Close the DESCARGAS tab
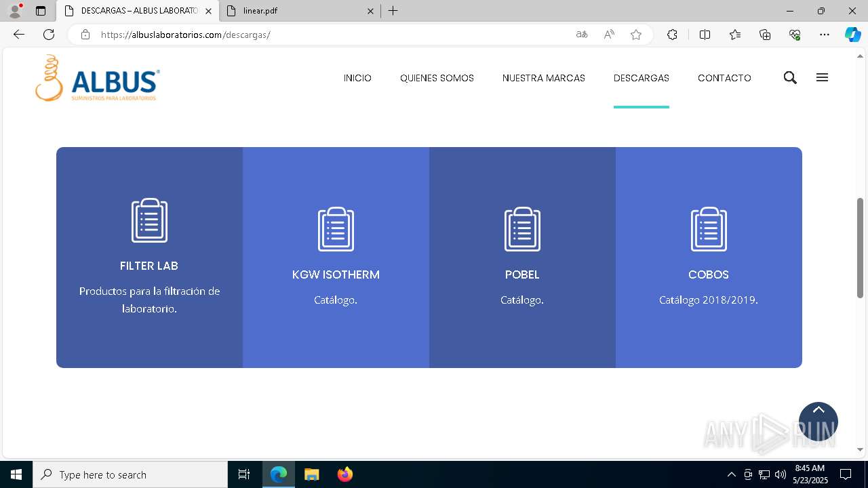This screenshot has width=868, height=488. point(208,11)
